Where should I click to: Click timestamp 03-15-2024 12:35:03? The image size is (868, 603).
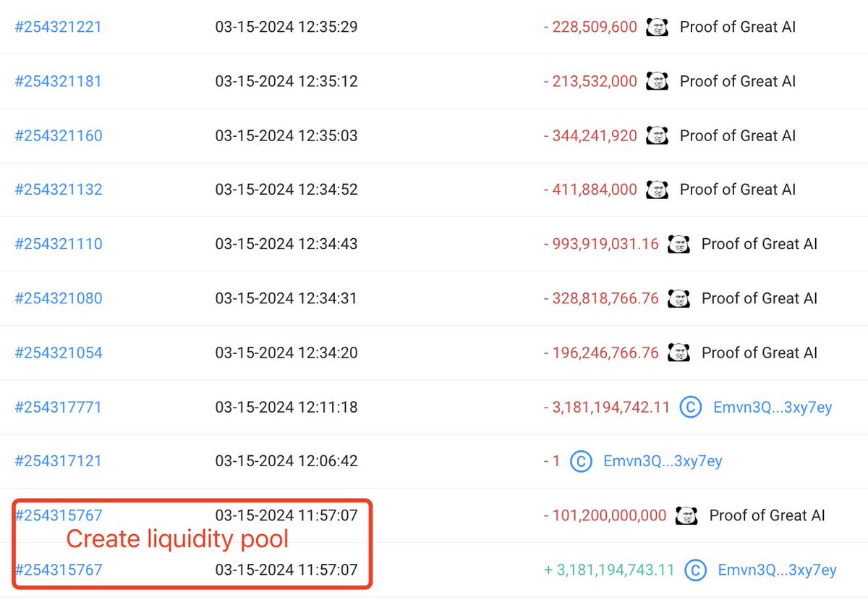click(x=286, y=135)
